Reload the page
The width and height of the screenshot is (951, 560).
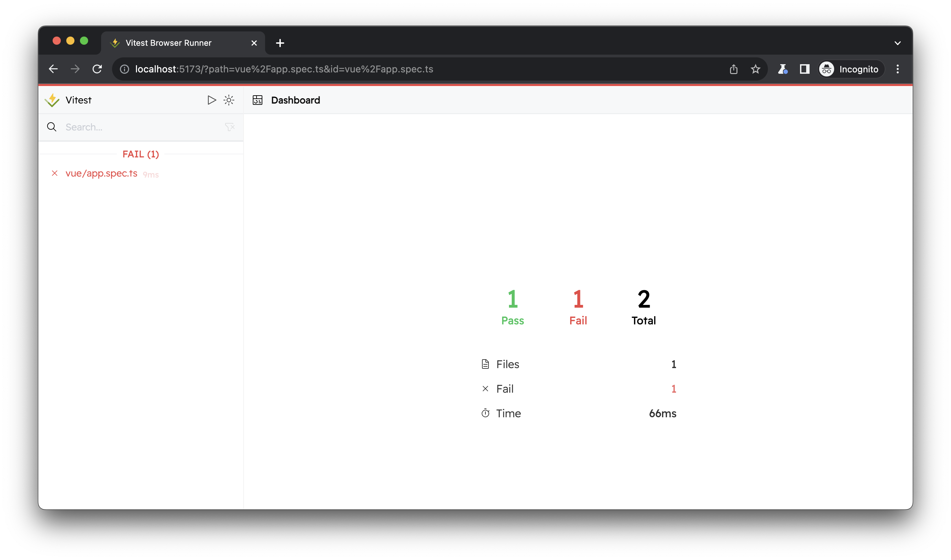[x=97, y=69]
